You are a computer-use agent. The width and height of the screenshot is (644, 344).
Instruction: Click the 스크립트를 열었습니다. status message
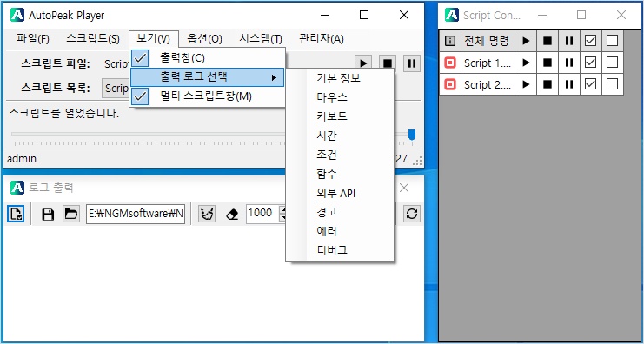(63, 114)
